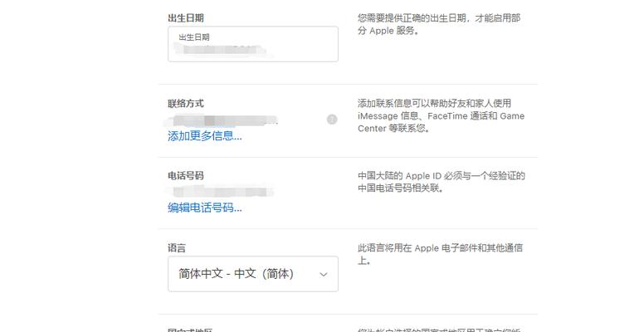Open the 简体中文 language dropdown
This screenshot has height=332, width=644.
pyautogui.click(x=253, y=274)
